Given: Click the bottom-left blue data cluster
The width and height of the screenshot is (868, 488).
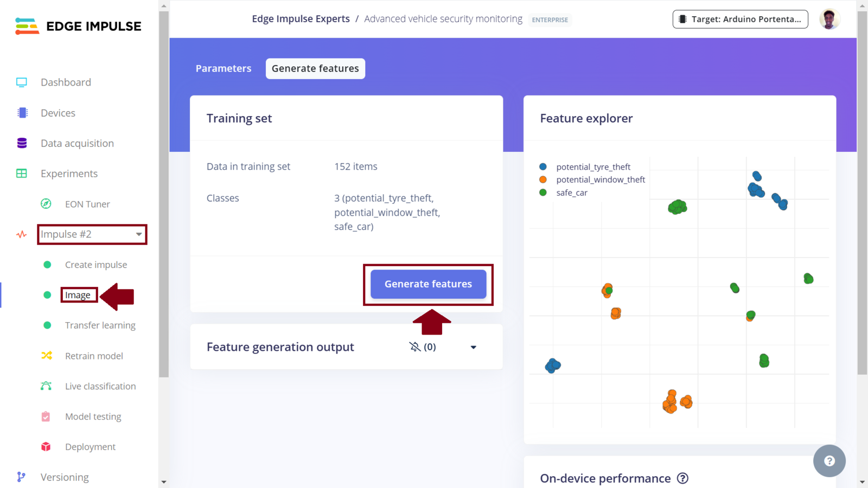Looking at the screenshot, I should click(x=553, y=366).
